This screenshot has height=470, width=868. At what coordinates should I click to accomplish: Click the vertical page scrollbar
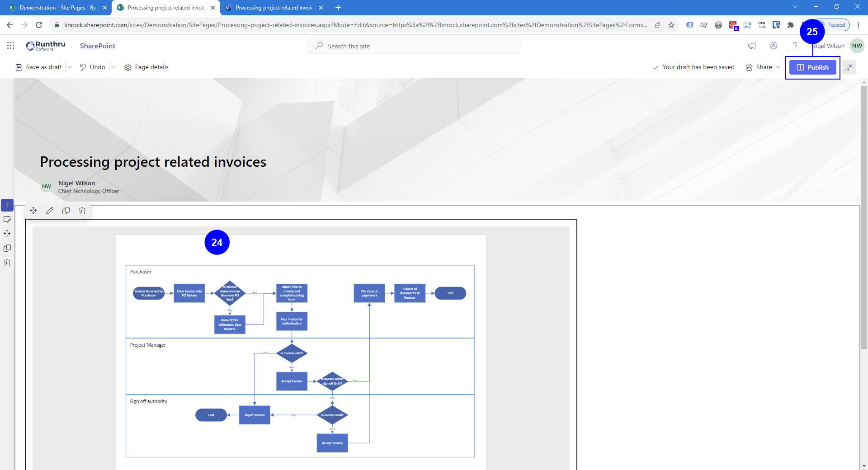click(x=864, y=217)
